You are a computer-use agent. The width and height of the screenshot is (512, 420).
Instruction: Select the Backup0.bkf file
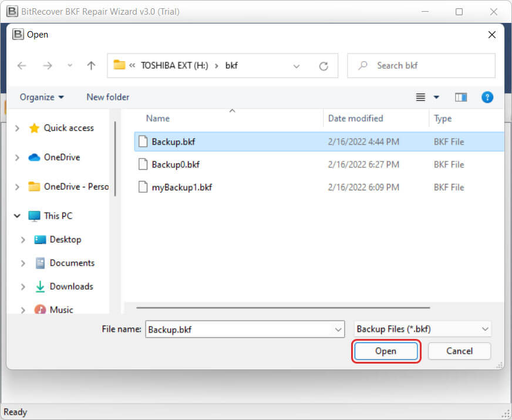[176, 164]
